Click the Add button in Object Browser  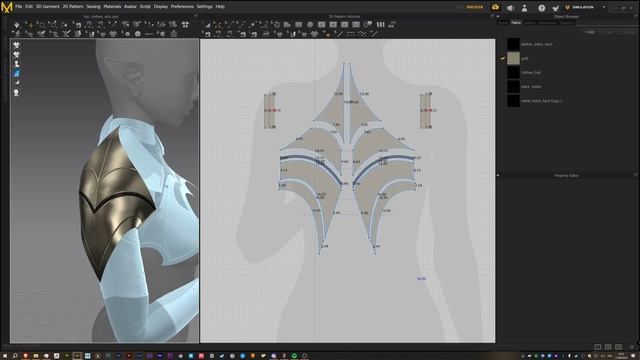590,32
